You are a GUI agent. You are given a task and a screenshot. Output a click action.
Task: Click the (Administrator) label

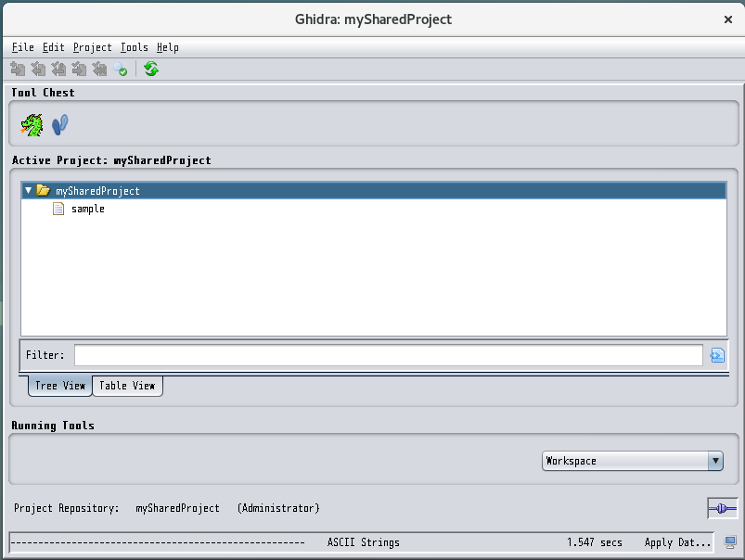[278, 508]
